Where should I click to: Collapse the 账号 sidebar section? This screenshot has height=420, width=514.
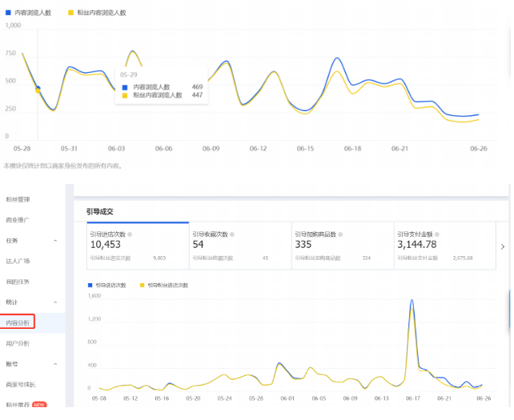click(55, 364)
